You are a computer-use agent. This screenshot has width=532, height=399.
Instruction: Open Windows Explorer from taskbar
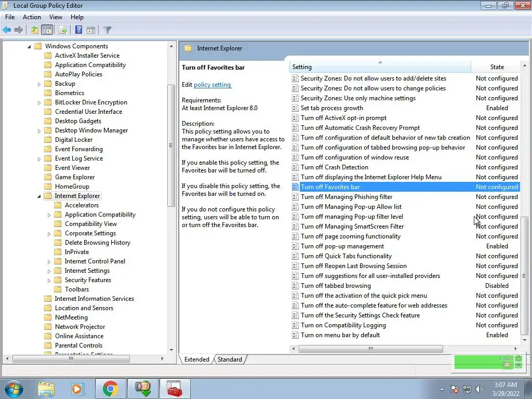[x=46, y=389]
